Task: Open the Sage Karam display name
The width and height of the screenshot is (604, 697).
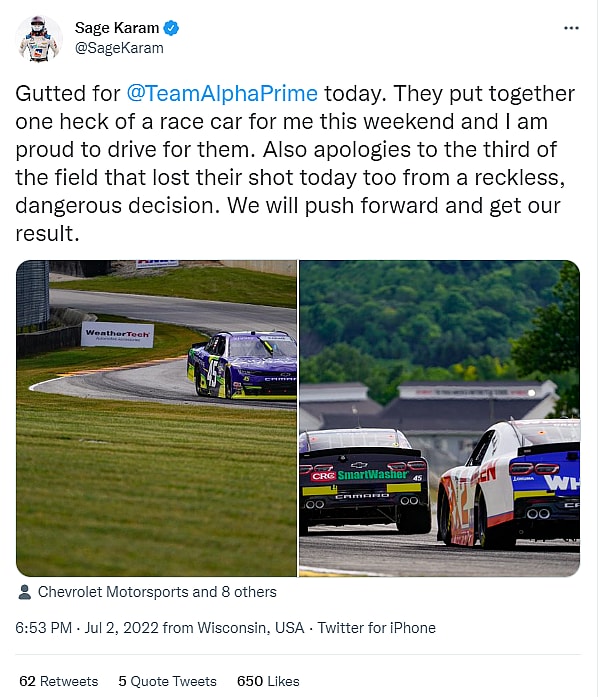Action: coord(117,28)
